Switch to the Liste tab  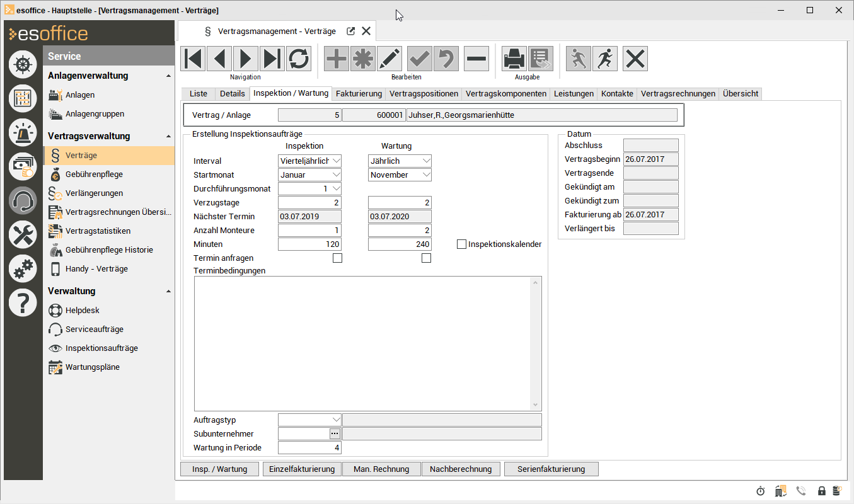pos(198,94)
